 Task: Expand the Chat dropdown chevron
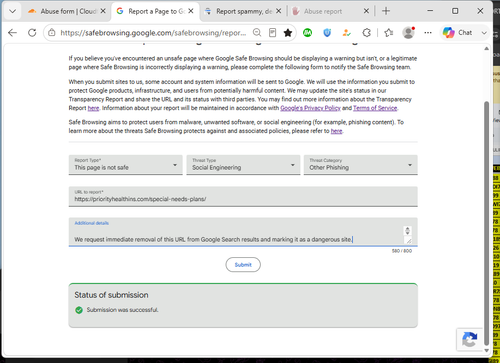484,33
